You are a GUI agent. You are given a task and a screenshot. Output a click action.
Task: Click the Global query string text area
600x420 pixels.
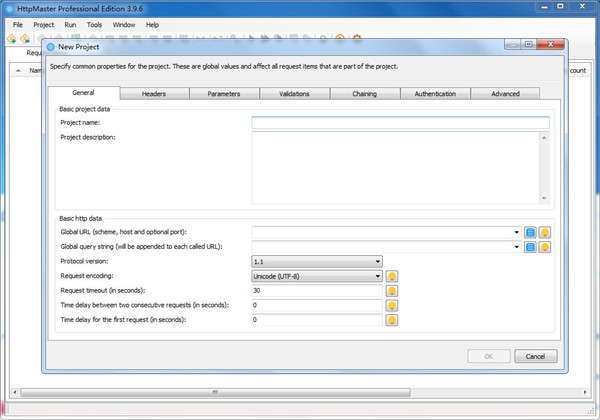(x=382, y=247)
